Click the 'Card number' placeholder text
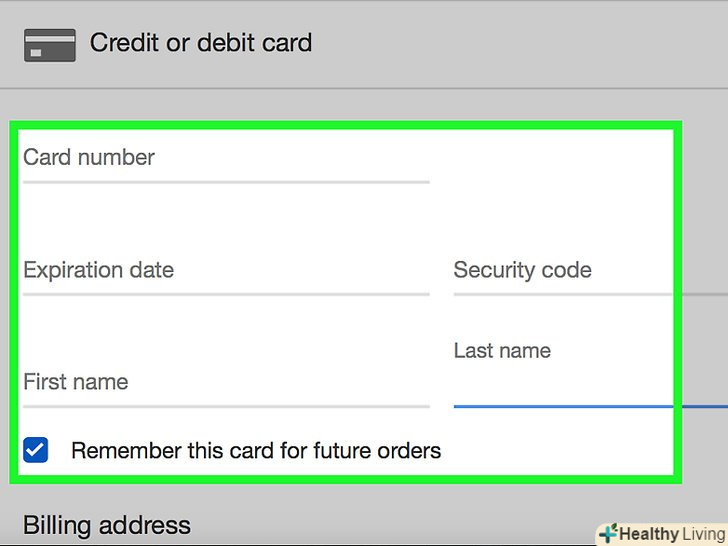The height and width of the screenshot is (546, 728). click(89, 157)
